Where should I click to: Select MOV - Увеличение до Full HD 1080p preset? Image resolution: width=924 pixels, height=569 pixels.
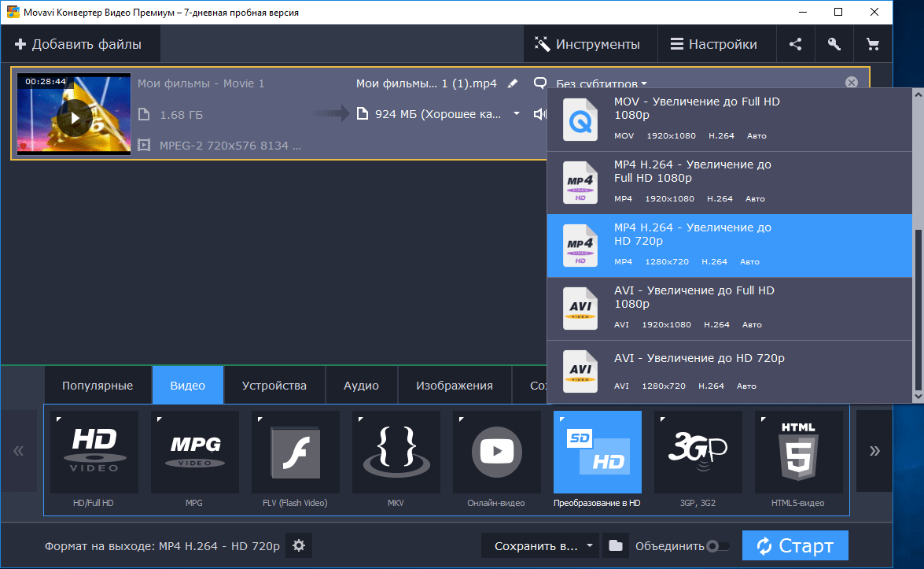(x=730, y=120)
